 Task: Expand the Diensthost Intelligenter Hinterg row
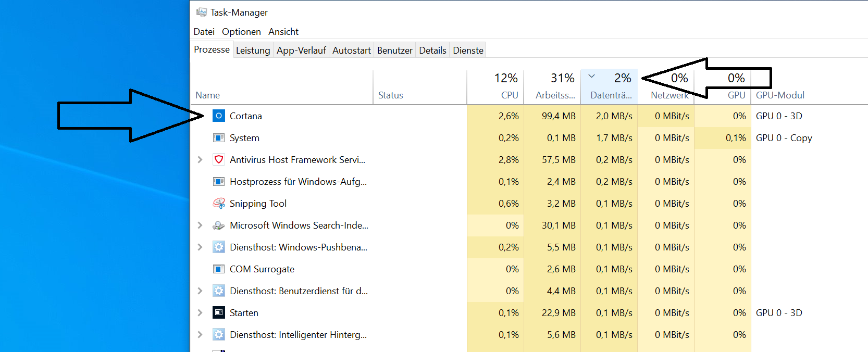pyautogui.click(x=200, y=335)
